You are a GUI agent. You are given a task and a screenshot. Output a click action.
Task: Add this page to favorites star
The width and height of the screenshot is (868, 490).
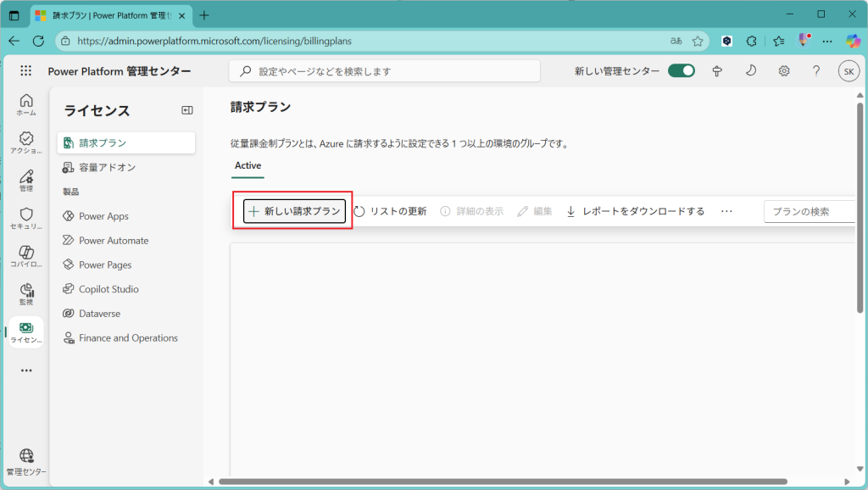click(698, 41)
